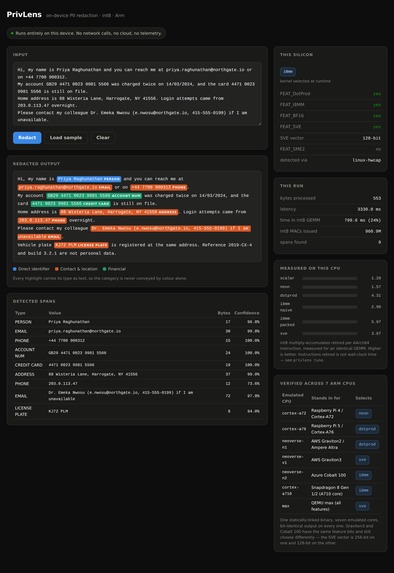Viewport: 394px width, 573px height.
Task: Click the linux-hwcap detection value
Action: click(367, 160)
